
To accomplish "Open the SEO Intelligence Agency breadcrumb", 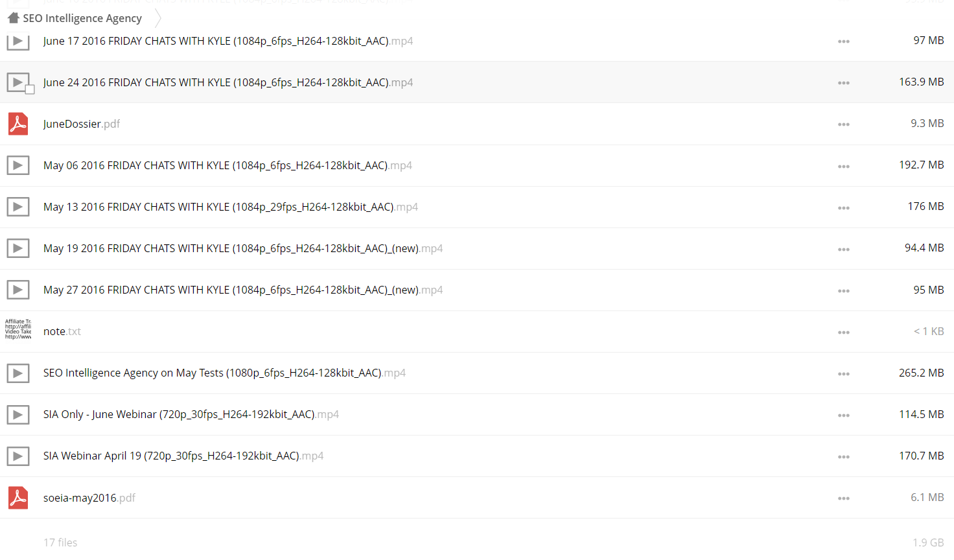I will pyautogui.click(x=82, y=18).
